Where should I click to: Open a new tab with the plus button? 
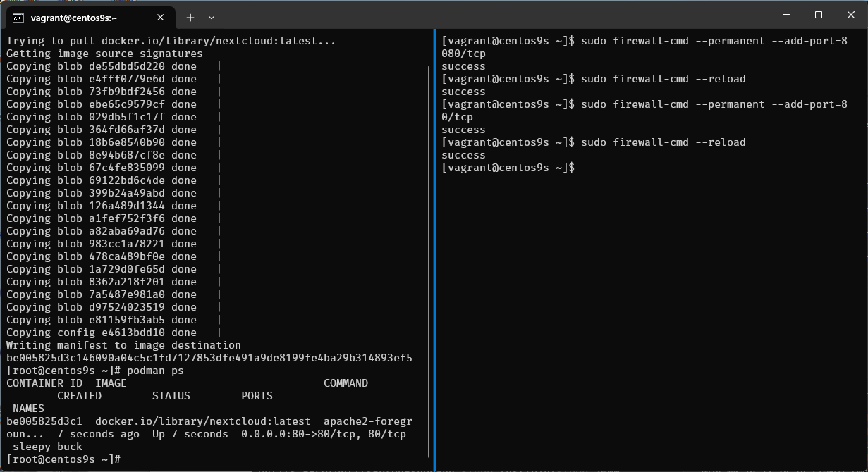click(x=190, y=18)
